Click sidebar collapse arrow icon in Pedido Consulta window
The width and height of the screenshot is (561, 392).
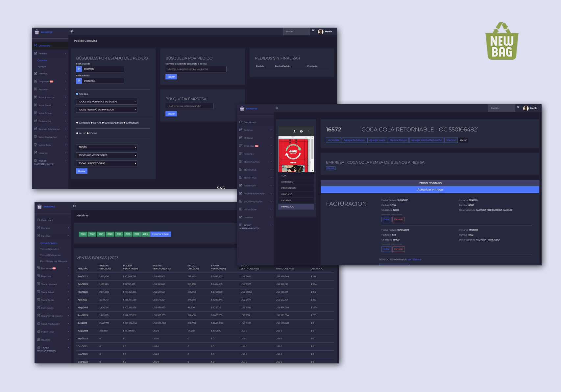tap(72, 32)
